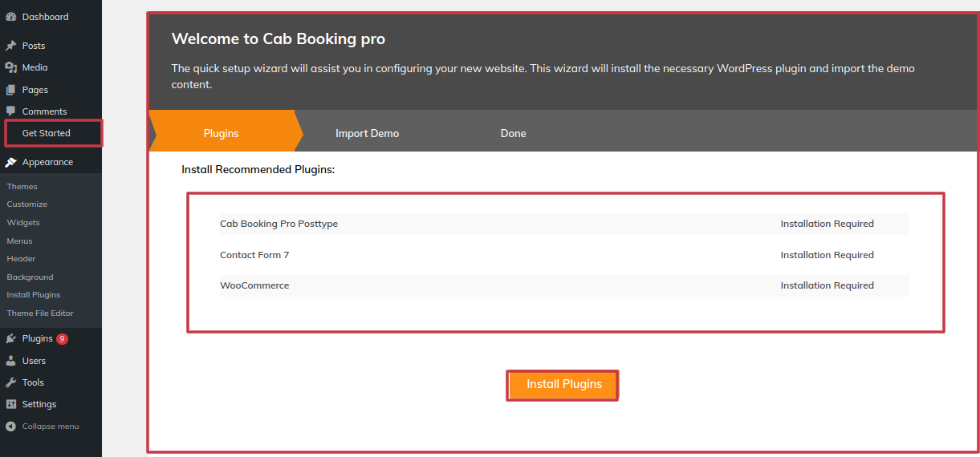Click the Pages document icon
The image size is (980, 457).
11,90
